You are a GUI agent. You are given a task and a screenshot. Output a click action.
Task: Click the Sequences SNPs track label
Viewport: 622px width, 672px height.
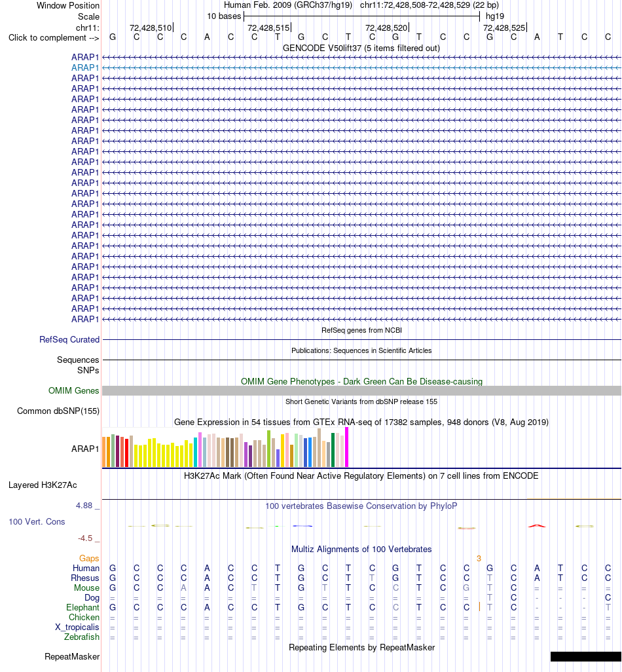78,365
